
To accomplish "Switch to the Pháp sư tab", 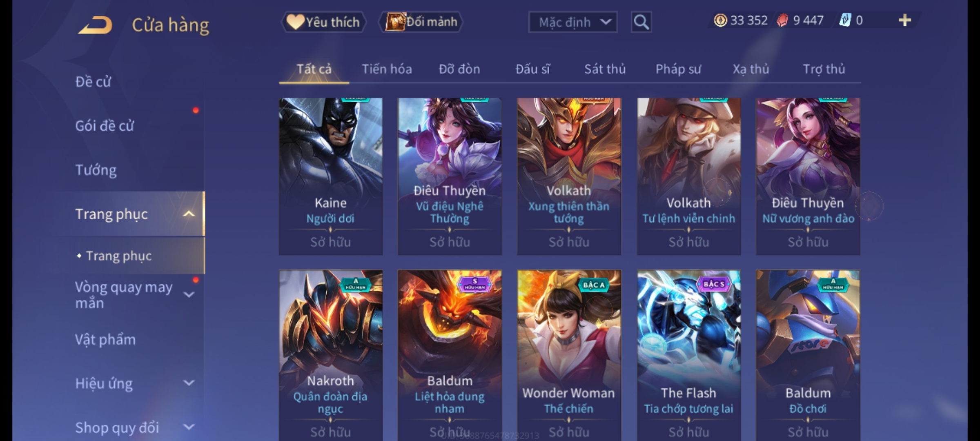I will point(678,69).
